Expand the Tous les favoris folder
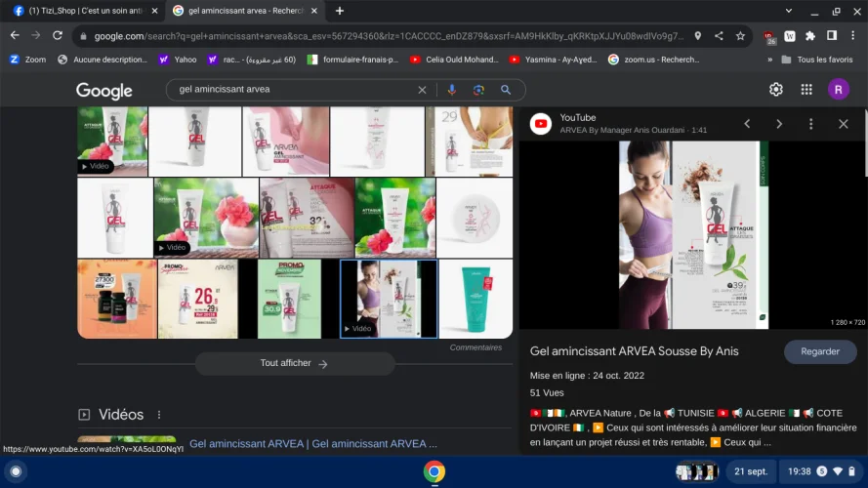Screen dimensions: 868x488 (816, 60)
